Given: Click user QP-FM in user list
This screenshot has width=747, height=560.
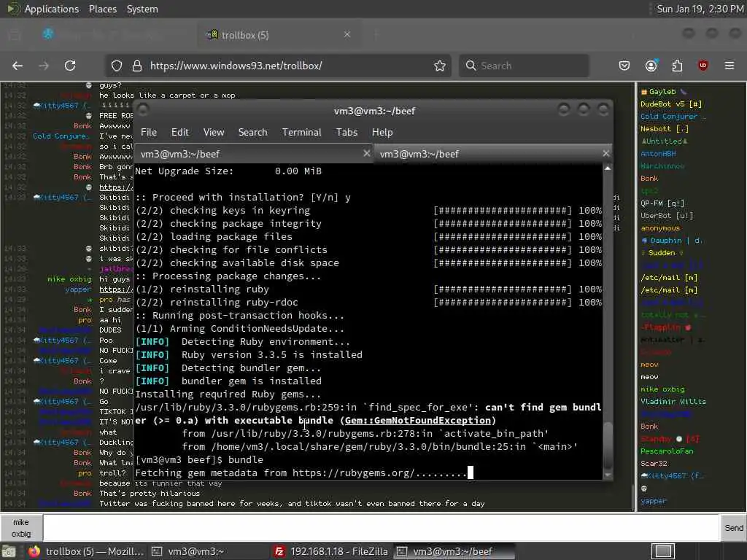Looking at the screenshot, I should tap(662, 203).
